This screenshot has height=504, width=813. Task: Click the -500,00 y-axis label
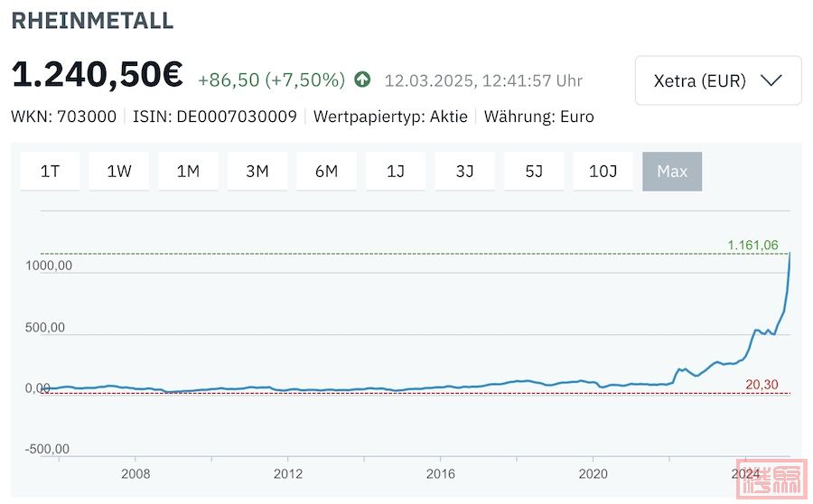coord(47,449)
